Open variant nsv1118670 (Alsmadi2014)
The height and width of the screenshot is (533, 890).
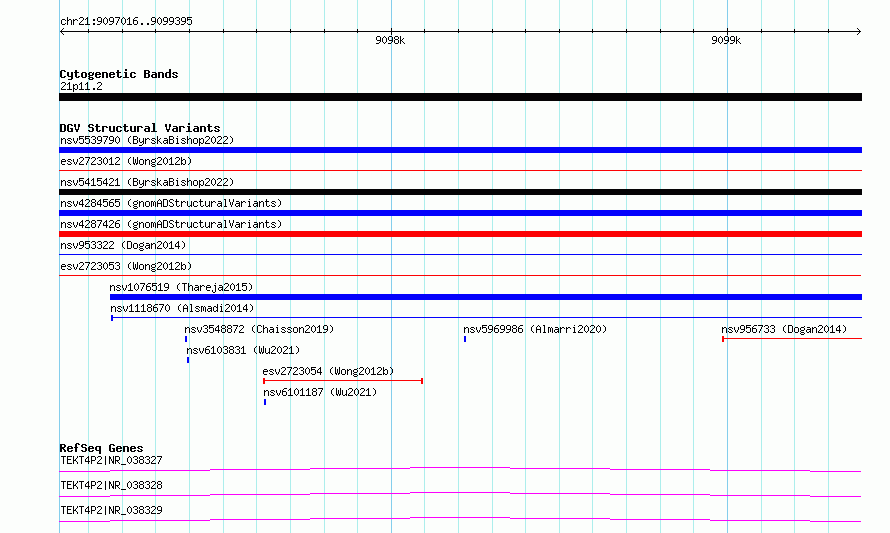pyautogui.click(x=182, y=308)
